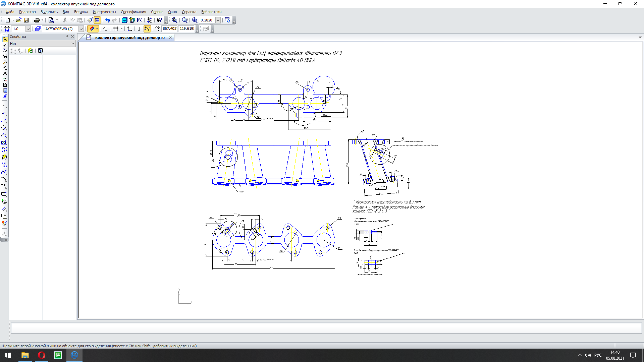Save the drawing with the floppy disk icon

(x=26, y=20)
